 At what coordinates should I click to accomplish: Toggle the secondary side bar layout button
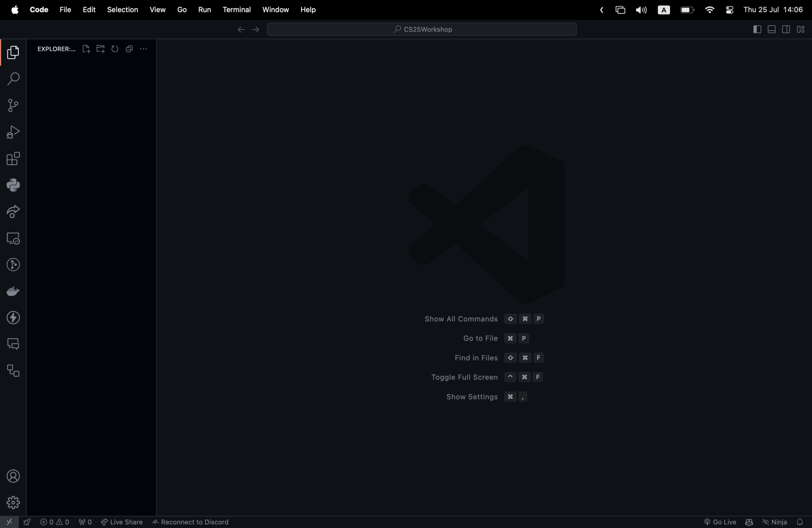[x=786, y=29]
